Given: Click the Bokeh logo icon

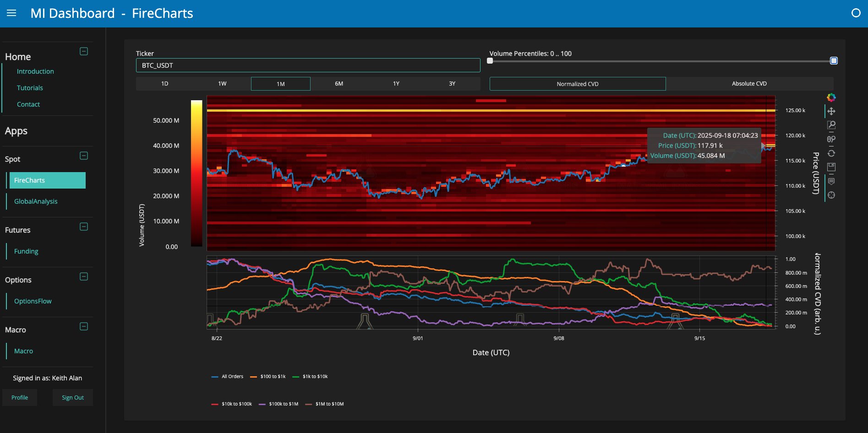Looking at the screenshot, I should pos(831,97).
